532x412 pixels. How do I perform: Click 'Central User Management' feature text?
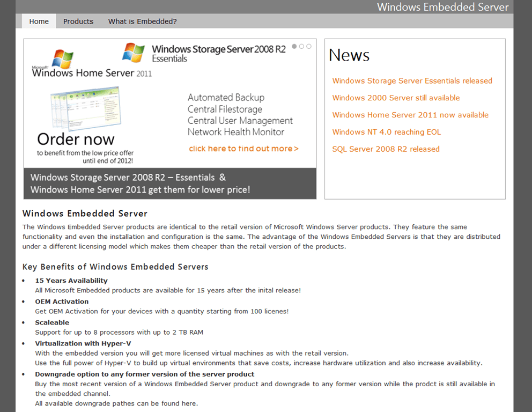(240, 121)
